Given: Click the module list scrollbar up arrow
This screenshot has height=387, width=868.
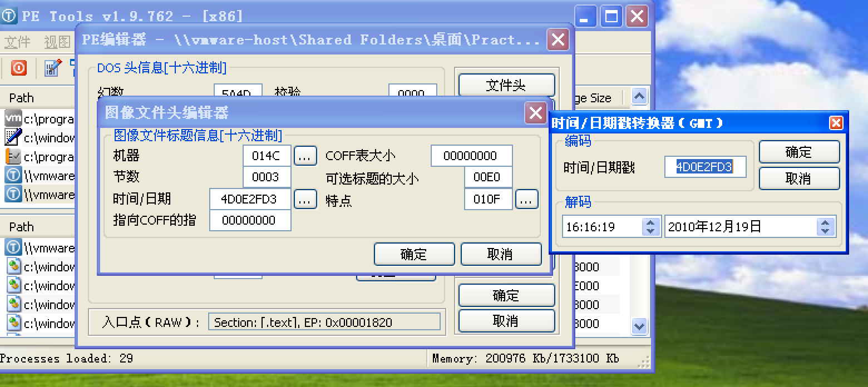Looking at the screenshot, I should pyautogui.click(x=639, y=96).
